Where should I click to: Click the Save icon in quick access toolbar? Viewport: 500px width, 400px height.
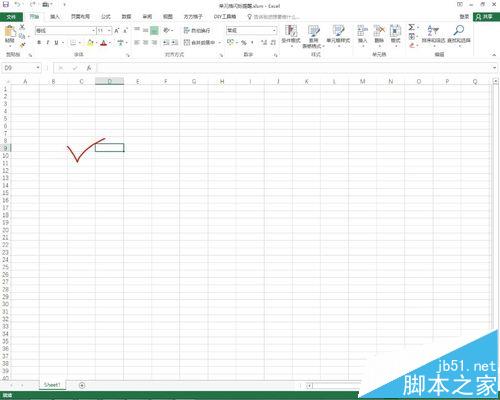[6, 5]
